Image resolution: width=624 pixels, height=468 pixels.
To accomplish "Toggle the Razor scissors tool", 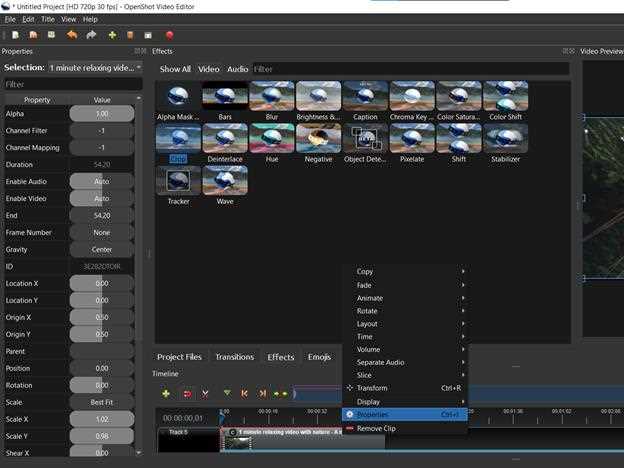I will pos(205,394).
